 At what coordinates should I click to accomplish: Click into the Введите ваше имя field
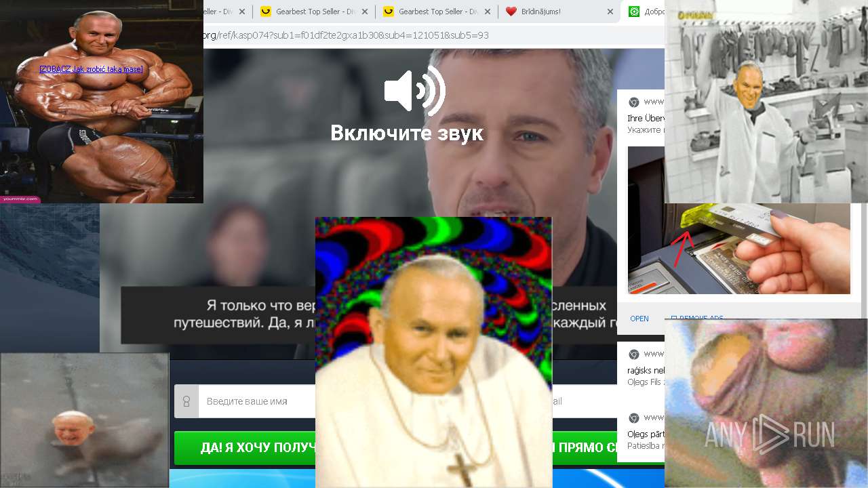(257, 401)
